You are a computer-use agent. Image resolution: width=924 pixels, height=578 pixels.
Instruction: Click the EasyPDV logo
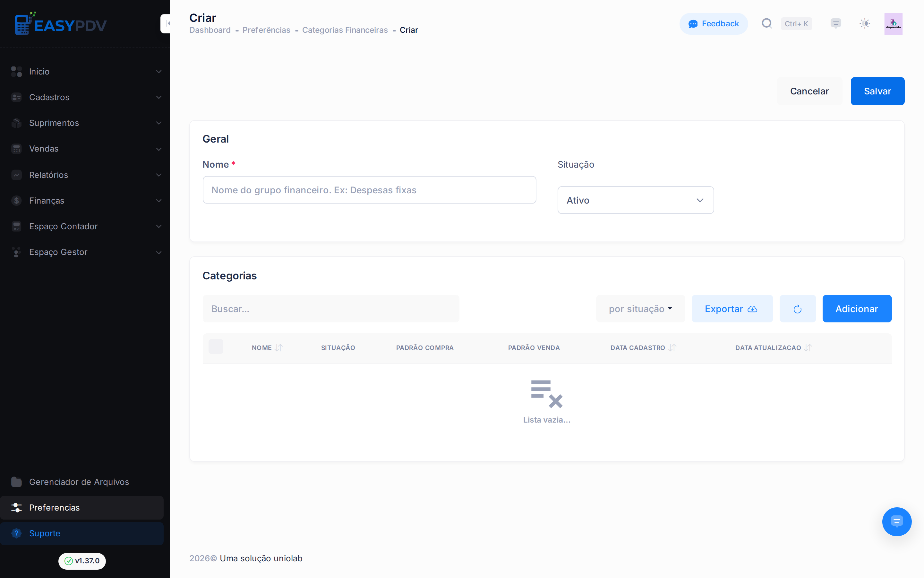pyautogui.click(x=61, y=24)
